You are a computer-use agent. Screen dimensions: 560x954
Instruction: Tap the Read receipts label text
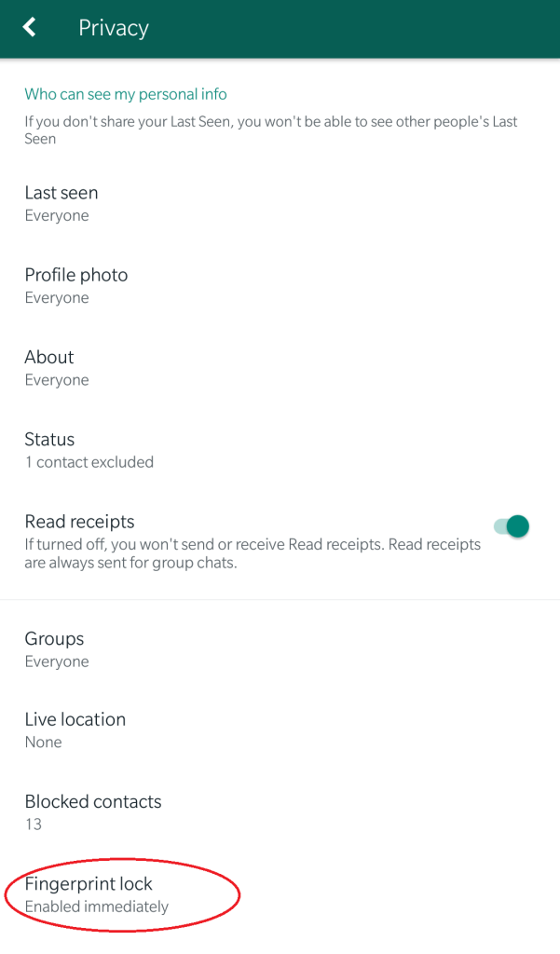tap(79, 522)
